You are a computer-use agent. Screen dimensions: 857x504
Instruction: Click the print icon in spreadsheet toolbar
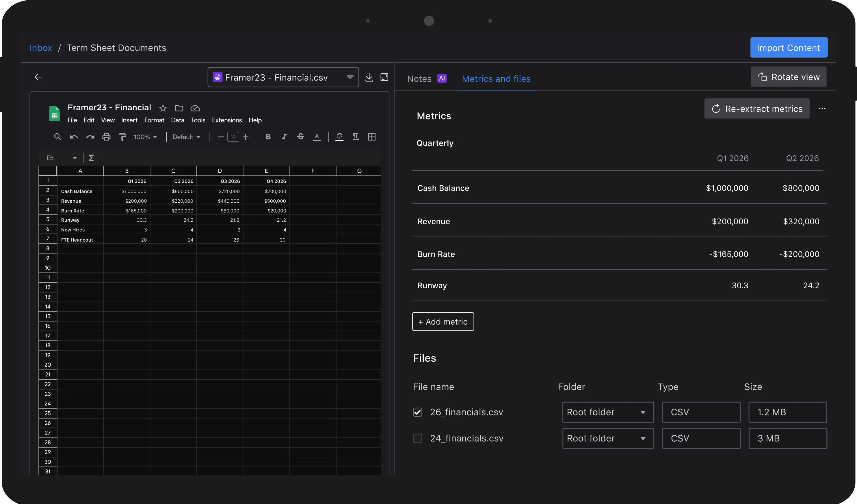click(107, 137)
